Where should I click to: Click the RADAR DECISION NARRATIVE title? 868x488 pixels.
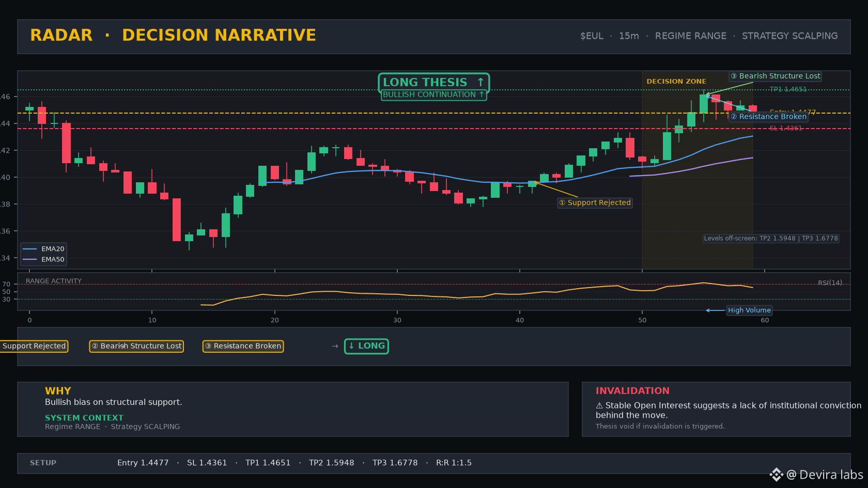tap(173, 35)
